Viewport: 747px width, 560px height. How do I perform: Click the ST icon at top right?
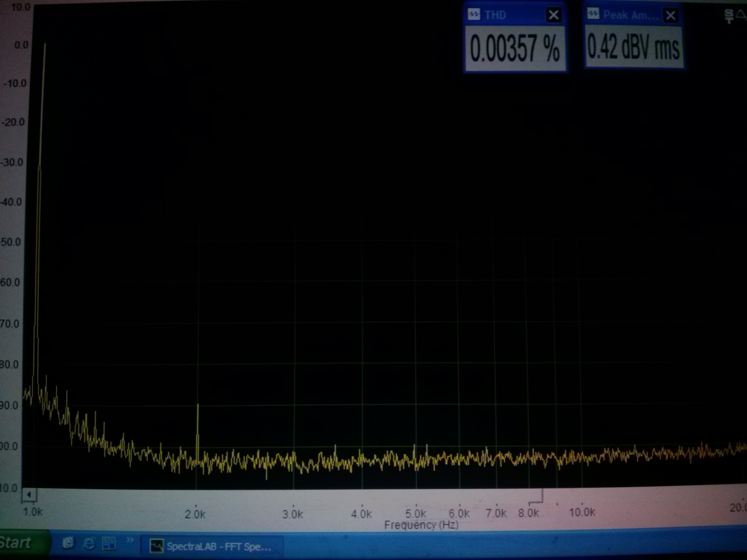click(729, 16)
